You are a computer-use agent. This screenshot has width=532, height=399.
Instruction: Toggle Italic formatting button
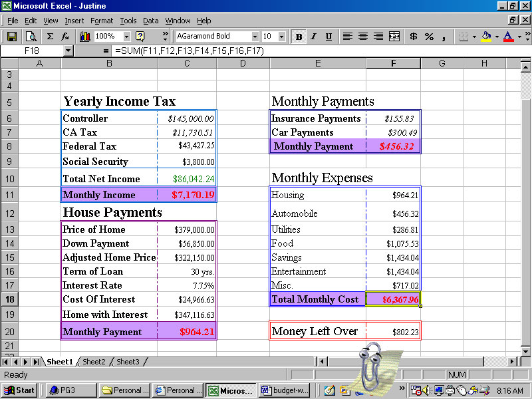pos(313,37)
